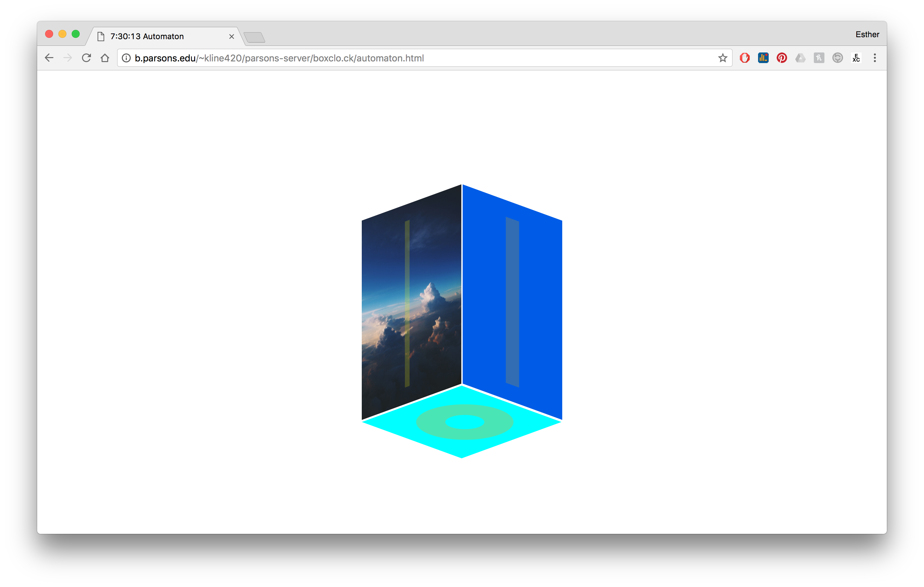Open the Google Drive extension icon

800,58
